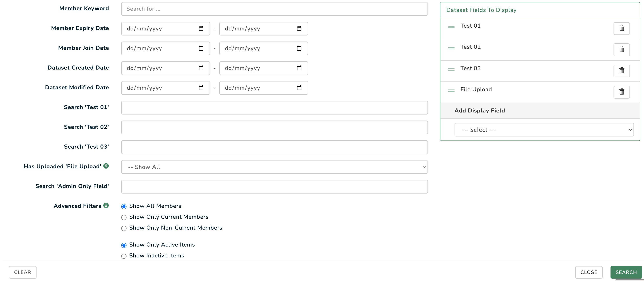Click the 'Test 02' display field label

pyautogui.click(x=470, y=47)
